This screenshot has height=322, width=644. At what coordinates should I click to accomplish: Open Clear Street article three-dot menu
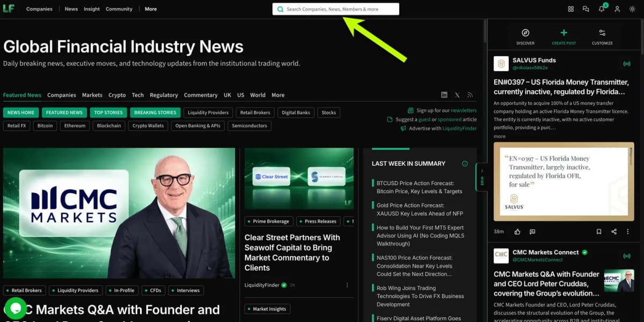(347, 285)
